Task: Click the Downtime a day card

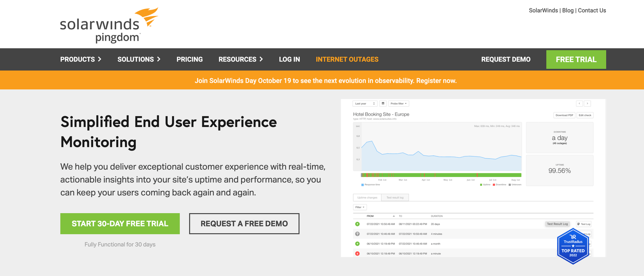Action: (x=559, y=138)
